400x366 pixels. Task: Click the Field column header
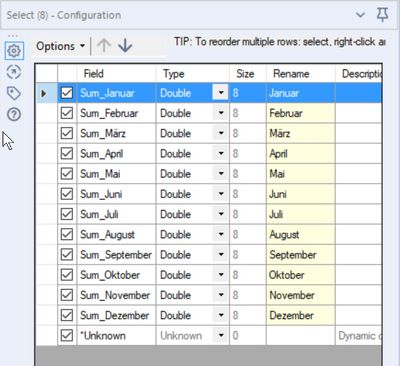point(116,73)
